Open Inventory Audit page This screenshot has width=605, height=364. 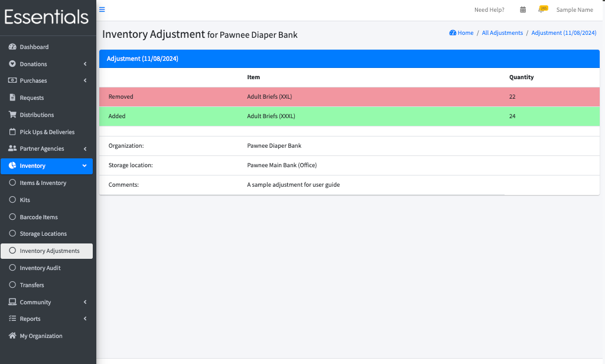(x=47, y=268)
